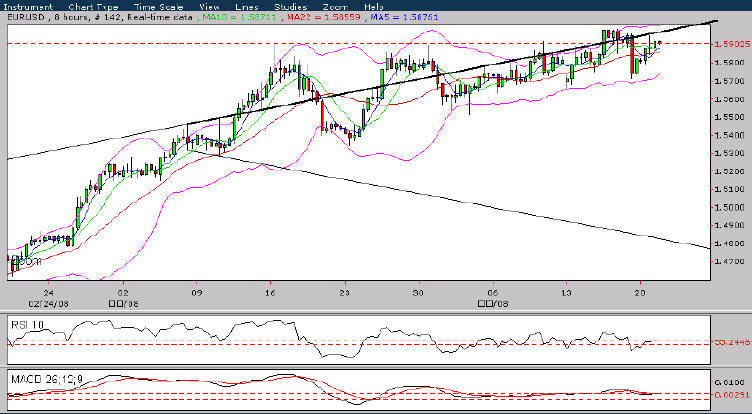The height and width of the screenshot is (414, 752).
Task: Open the Instrument menu
Action: coord(27,7)
